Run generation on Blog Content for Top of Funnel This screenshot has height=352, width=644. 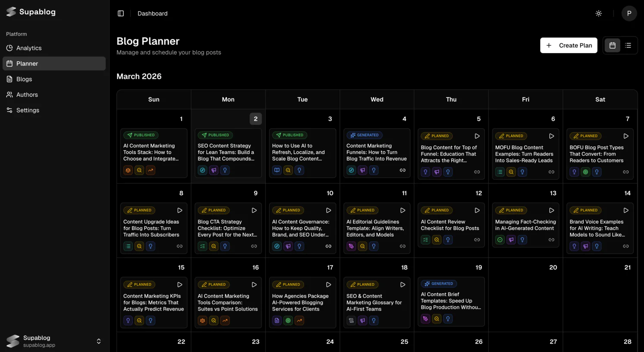point(477,136)
